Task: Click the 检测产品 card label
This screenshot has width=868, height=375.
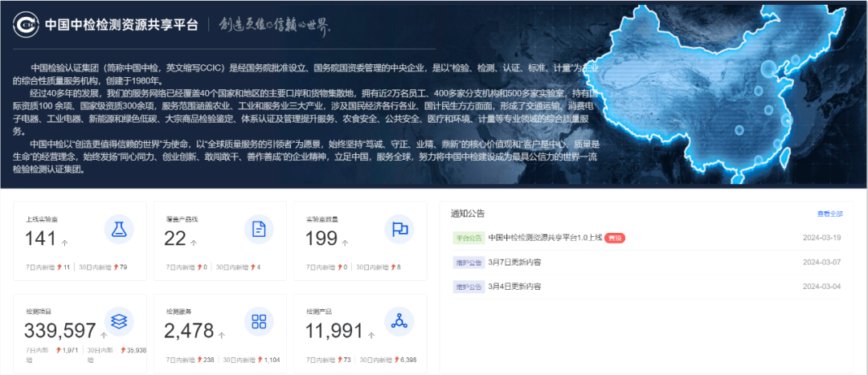Action: tap(318, 312)
